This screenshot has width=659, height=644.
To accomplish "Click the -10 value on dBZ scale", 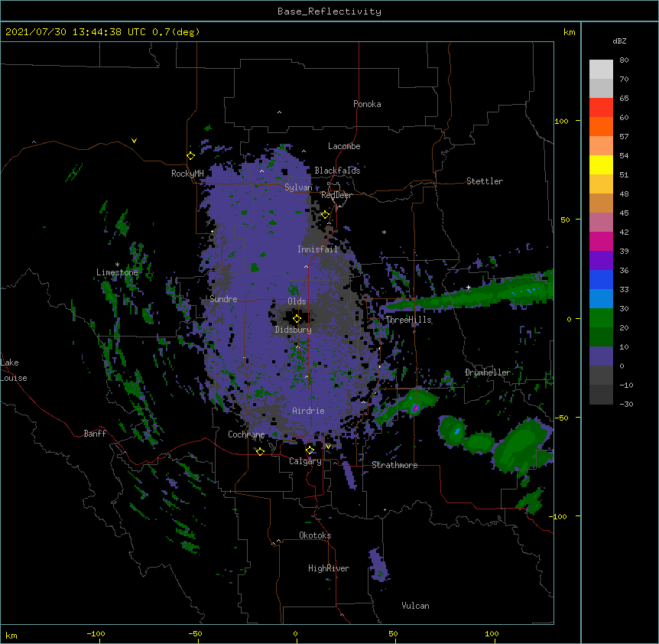I will [x=626, y=385].
